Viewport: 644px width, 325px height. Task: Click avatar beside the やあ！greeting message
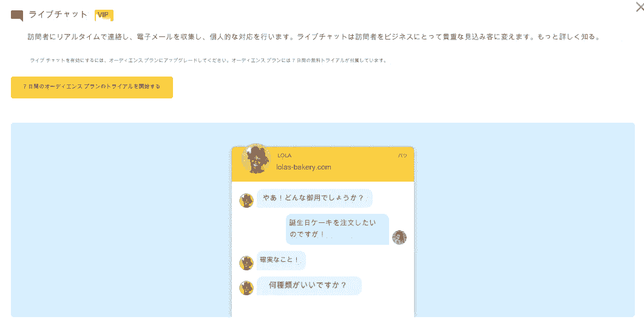(246, 200)
